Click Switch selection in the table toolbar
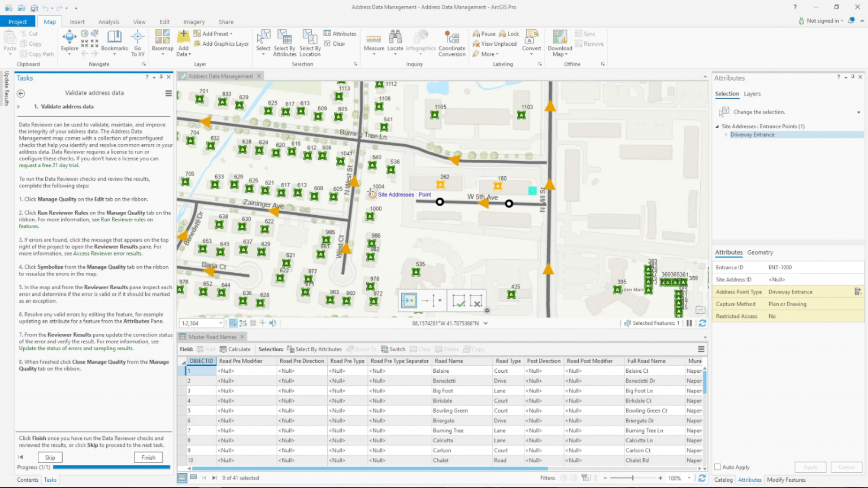The image size is (868, 488). (393, 349)
